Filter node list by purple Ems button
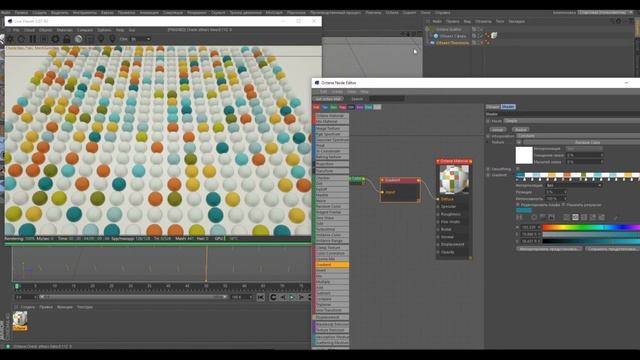Screen dimensions: 640x360 (360, 107)
